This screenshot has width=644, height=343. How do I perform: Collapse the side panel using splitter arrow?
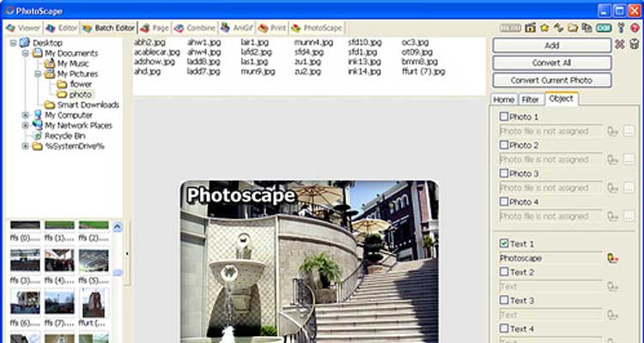click(127, 254)
